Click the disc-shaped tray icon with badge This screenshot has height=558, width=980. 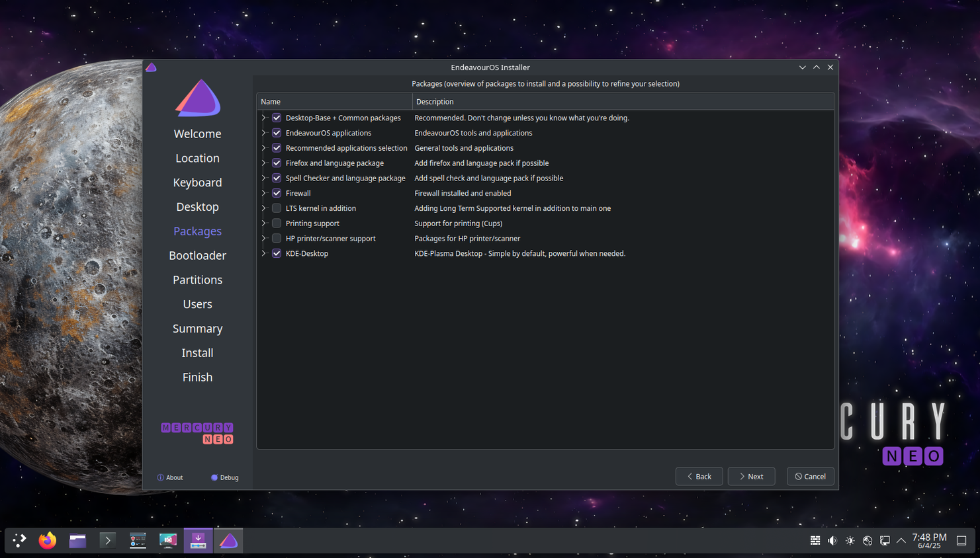[868, 541]
